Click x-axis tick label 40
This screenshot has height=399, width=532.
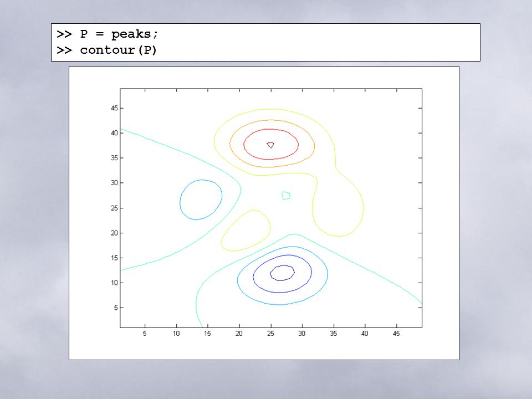pyautogui.click(x=365, y=334)
